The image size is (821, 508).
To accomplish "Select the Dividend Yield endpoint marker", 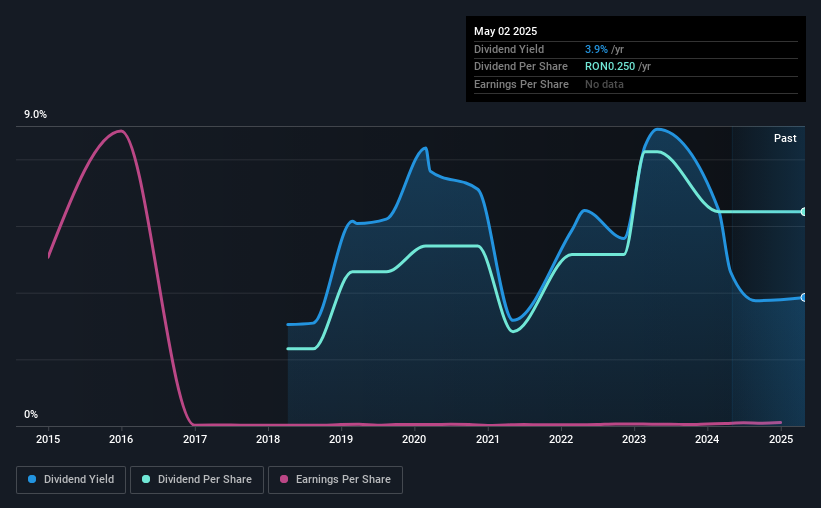I will point(804,297).
